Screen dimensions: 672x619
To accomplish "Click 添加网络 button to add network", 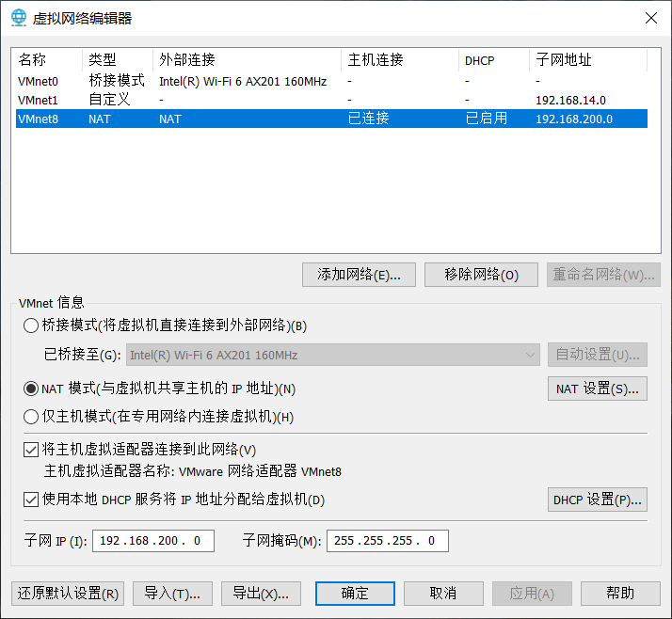I will (x=359, y=275).
